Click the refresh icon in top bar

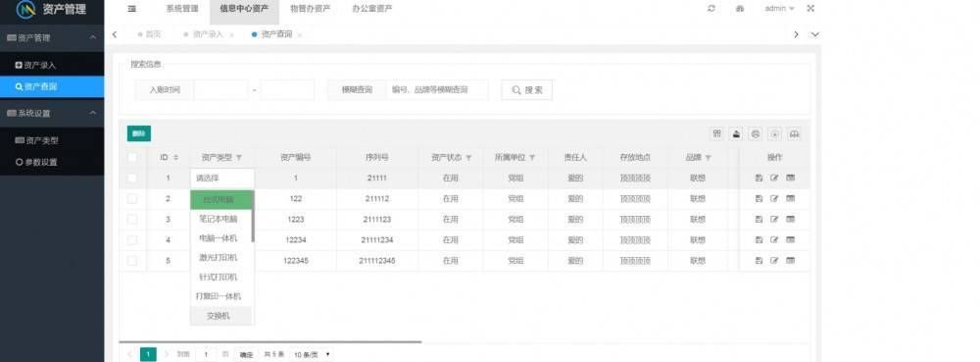pyautogui.click(x=711, y=9)
